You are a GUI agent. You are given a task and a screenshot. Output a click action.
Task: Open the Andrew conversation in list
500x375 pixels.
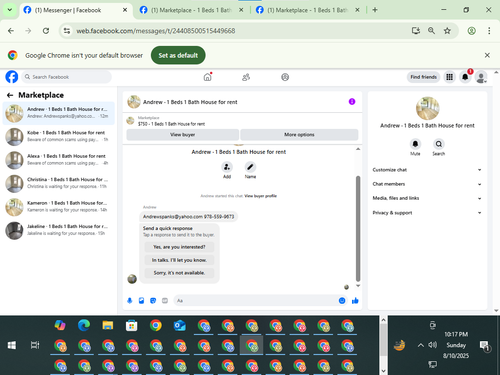point(59,113)
